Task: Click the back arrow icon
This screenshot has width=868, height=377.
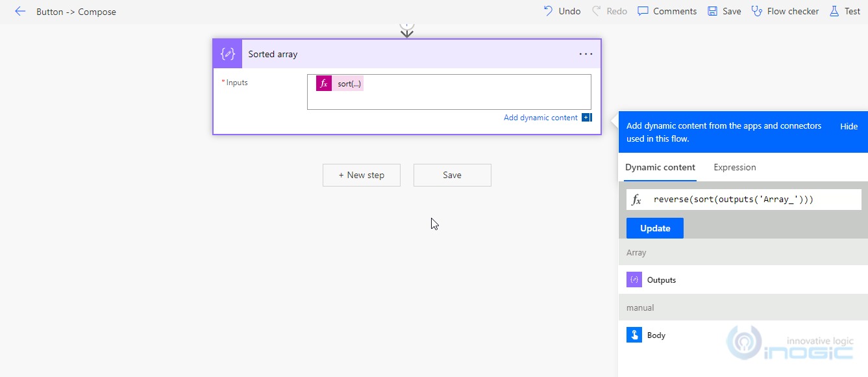Action: point(20,11)
